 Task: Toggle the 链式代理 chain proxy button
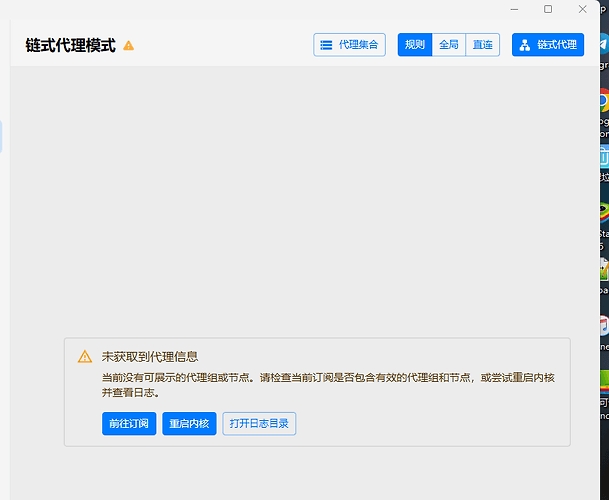tap(548, 45)
